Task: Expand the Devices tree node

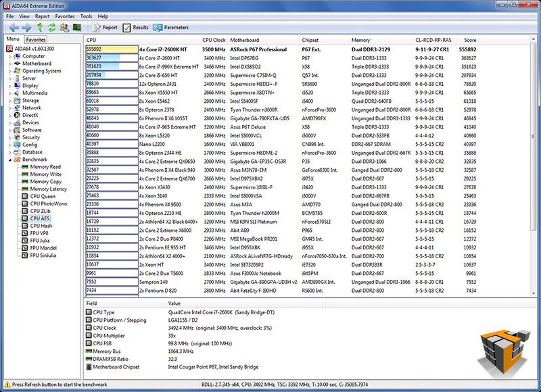Action: (x=9, y=122)
